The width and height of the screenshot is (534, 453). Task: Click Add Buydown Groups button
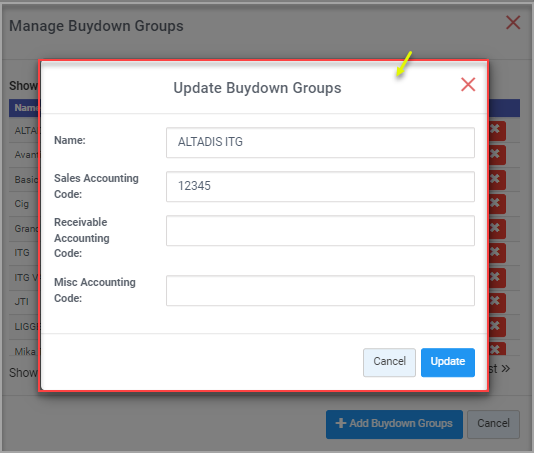(394, 424)
